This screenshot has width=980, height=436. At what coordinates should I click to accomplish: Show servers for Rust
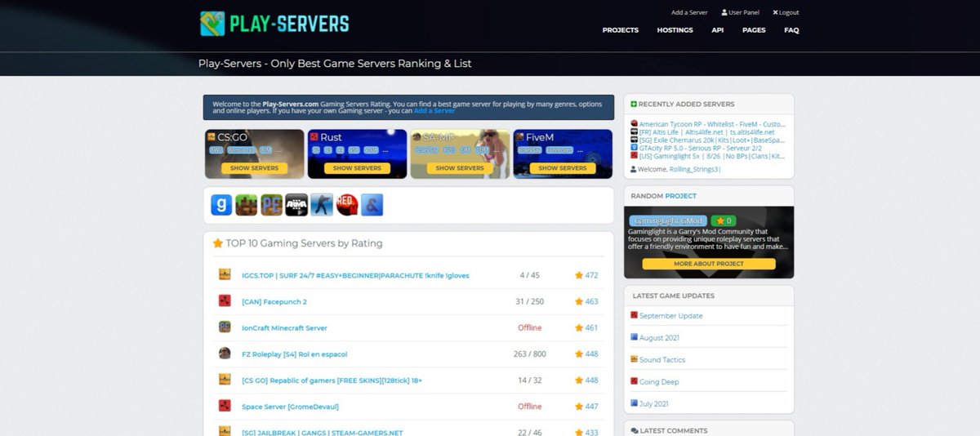tap(357, 168)
